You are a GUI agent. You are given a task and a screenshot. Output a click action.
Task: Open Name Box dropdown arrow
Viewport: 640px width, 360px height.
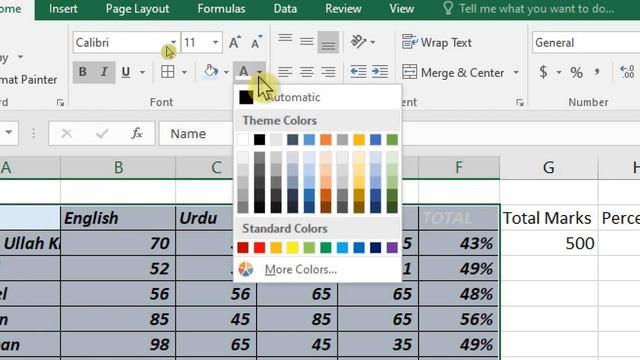tap(9, 132)
